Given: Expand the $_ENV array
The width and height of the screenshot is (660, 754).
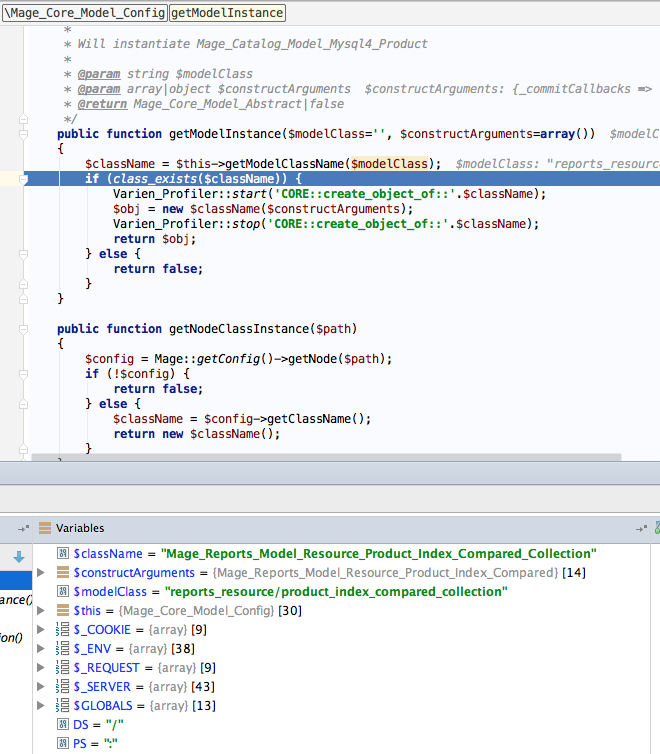Looking at the screenshot, I should pos(41,648).
